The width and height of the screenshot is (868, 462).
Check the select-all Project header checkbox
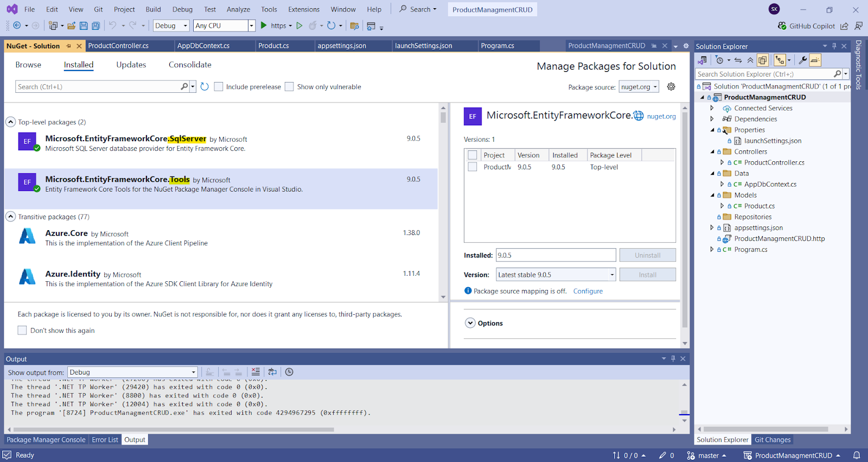[473, 155]
